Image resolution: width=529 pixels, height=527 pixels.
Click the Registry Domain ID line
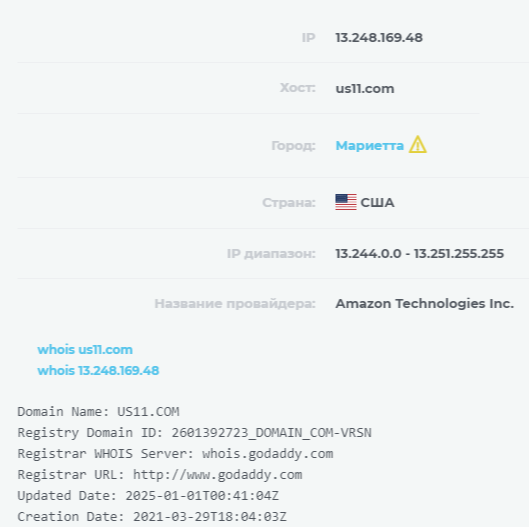(195, 433)
